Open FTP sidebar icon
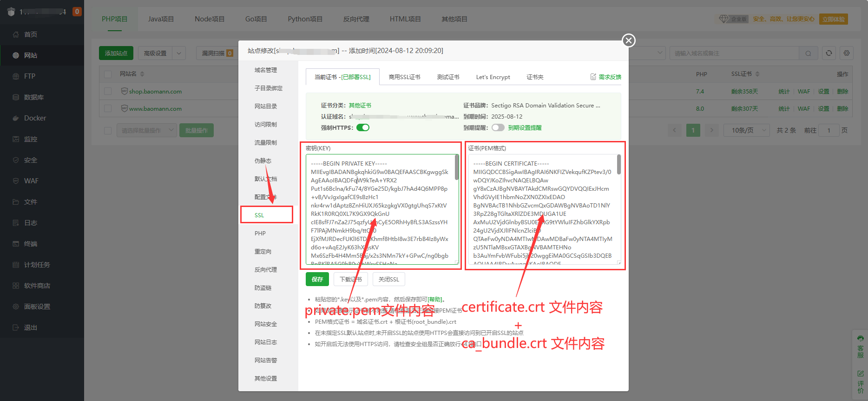Screen dimensions: 868x401 16,76
